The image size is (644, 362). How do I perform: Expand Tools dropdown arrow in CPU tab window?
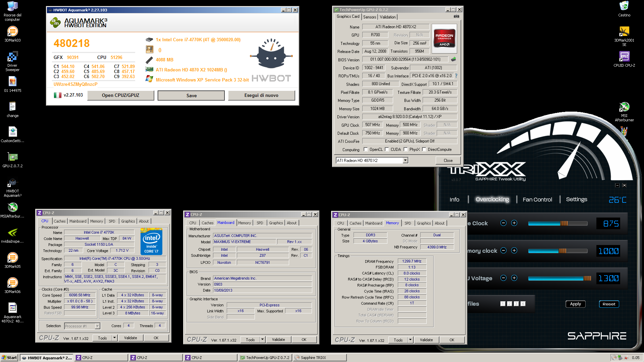pyautogui.click(x=114, y=338)
